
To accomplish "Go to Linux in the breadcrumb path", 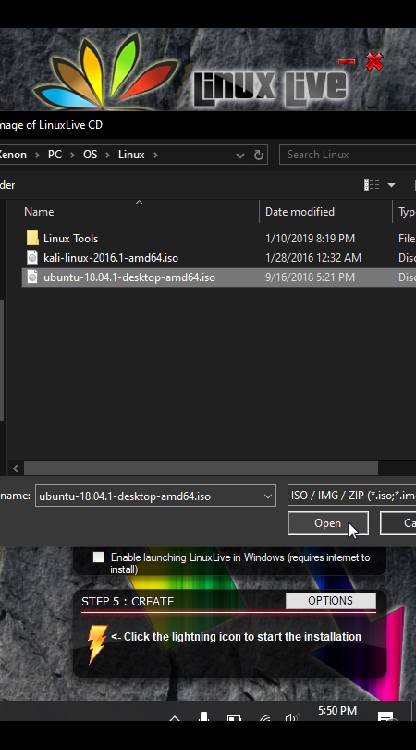I will point(131,154).
